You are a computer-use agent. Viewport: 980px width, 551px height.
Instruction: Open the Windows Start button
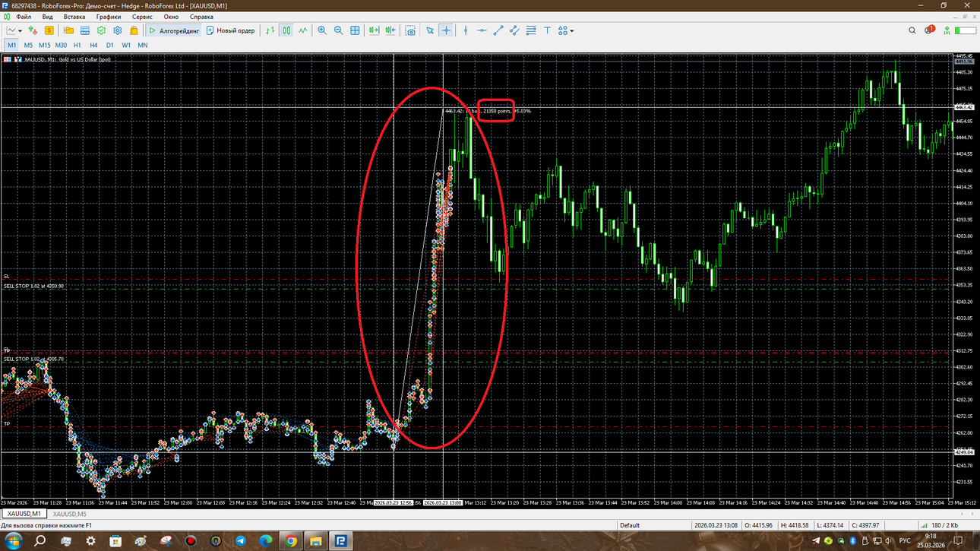(x=14, y=541)
